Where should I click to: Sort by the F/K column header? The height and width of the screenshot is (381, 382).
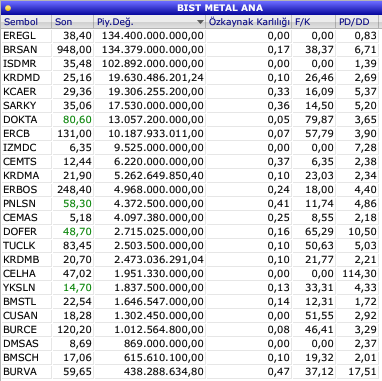click(303, 22)
